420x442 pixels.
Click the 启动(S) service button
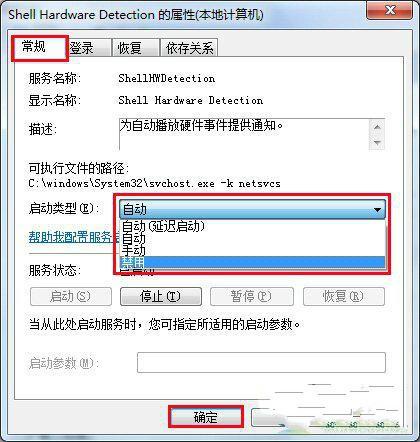71,296
